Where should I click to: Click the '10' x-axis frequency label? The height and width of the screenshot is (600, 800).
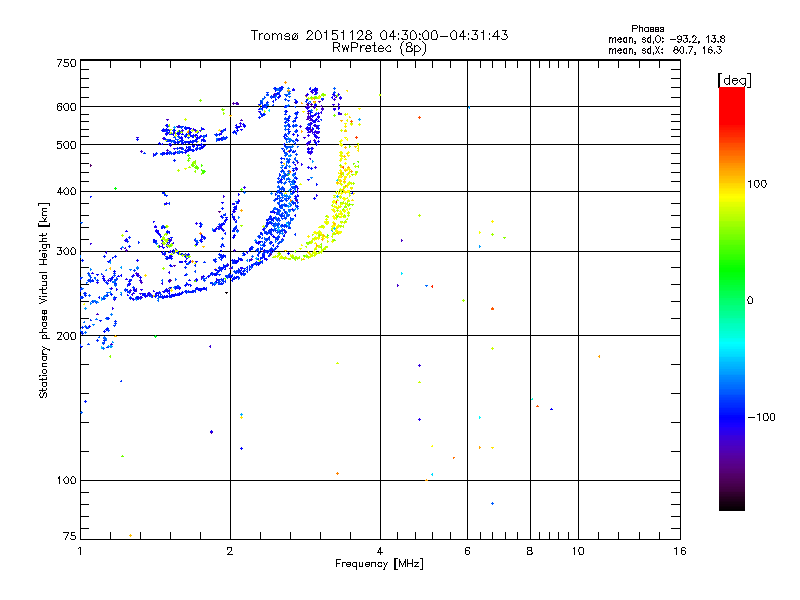[578, 551]
